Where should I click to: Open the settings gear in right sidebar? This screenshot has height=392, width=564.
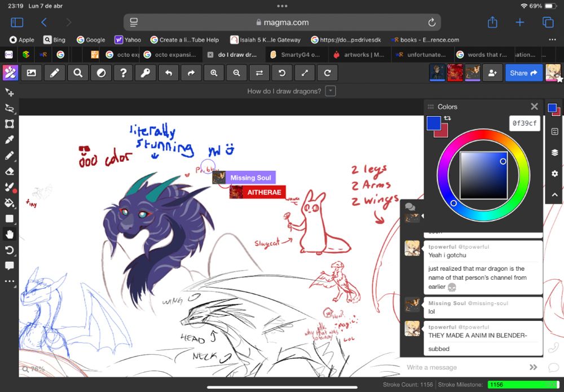pyautogui.click(x=554, y=174)
